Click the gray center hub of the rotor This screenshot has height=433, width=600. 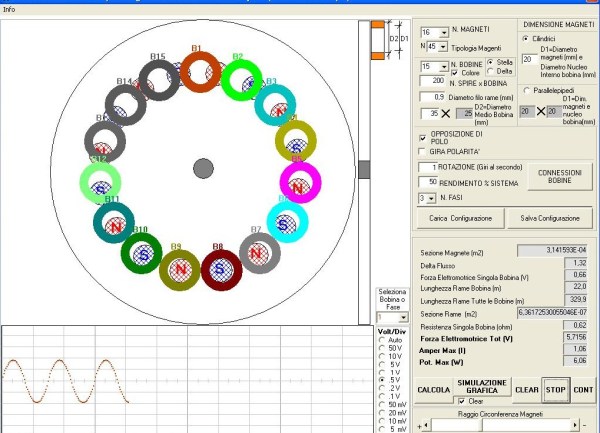(x=202, y=168)
